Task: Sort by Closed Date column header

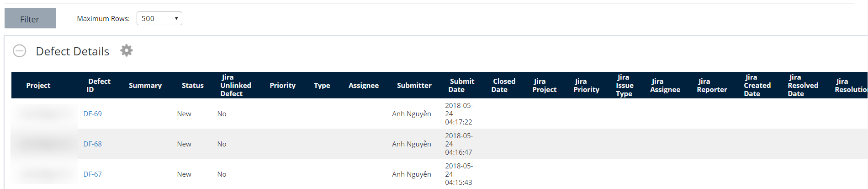Action: (503, 86)
